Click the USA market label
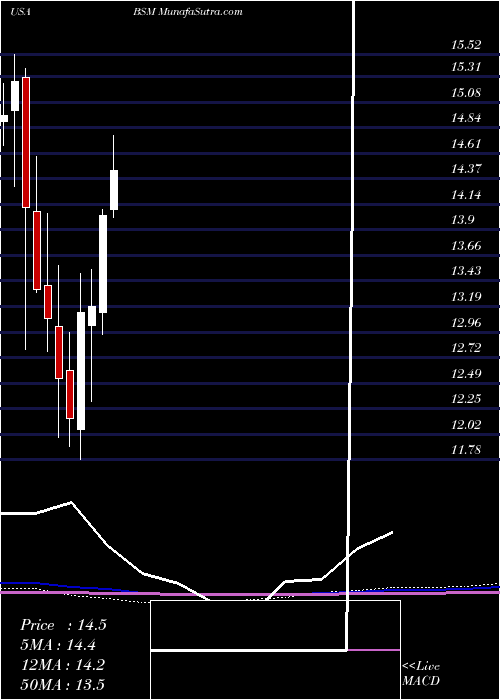Viewport: 500px width, 700px height. click(20, 12)
